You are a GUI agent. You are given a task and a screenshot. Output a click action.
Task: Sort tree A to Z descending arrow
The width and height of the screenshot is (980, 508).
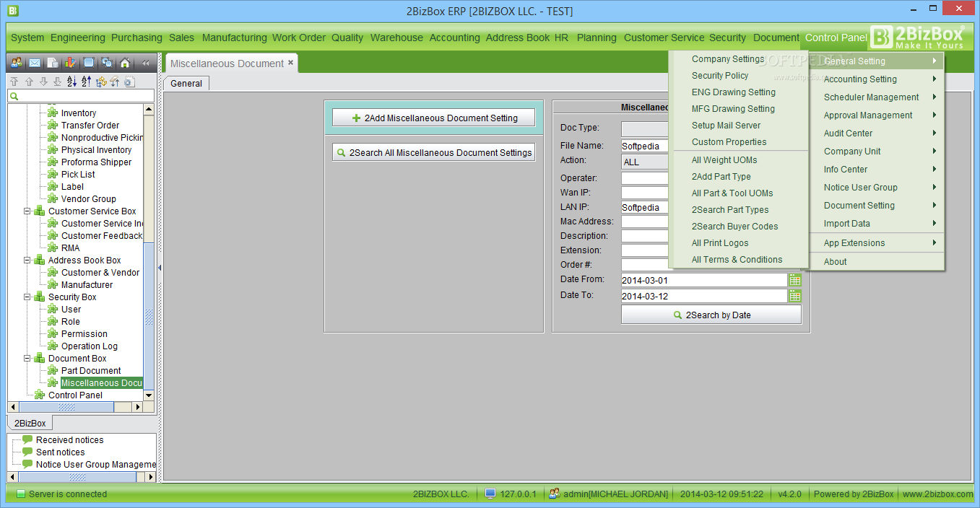[x=71, y=82]
